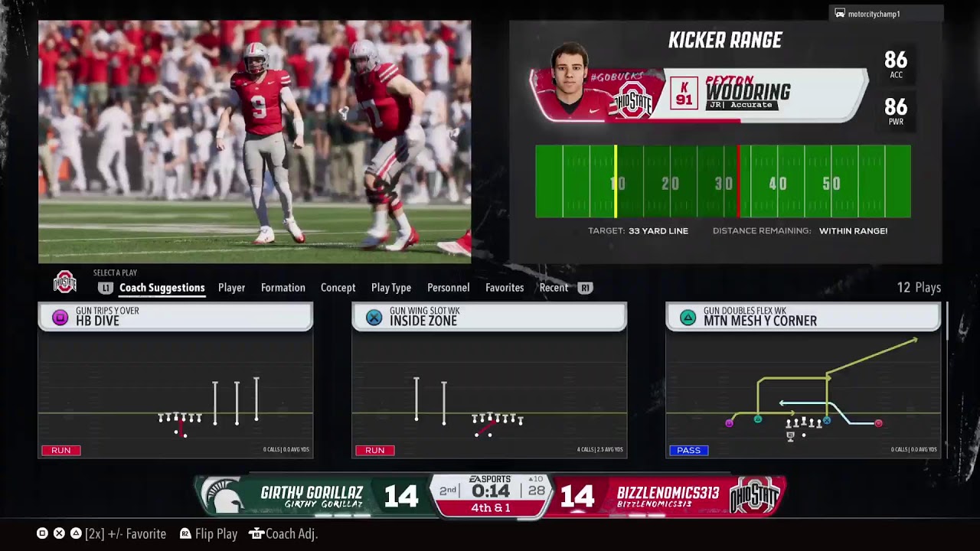Viewport: 980px width, 551px height.
Task: Click the K 91 position badge
Action: (x=684, y=93)
